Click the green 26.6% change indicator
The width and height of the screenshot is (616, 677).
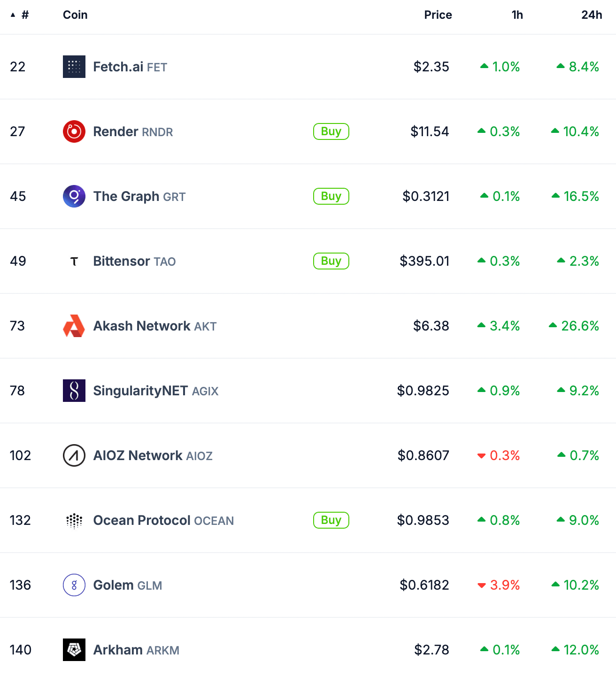pyautogui.click(x=574, y=326)
